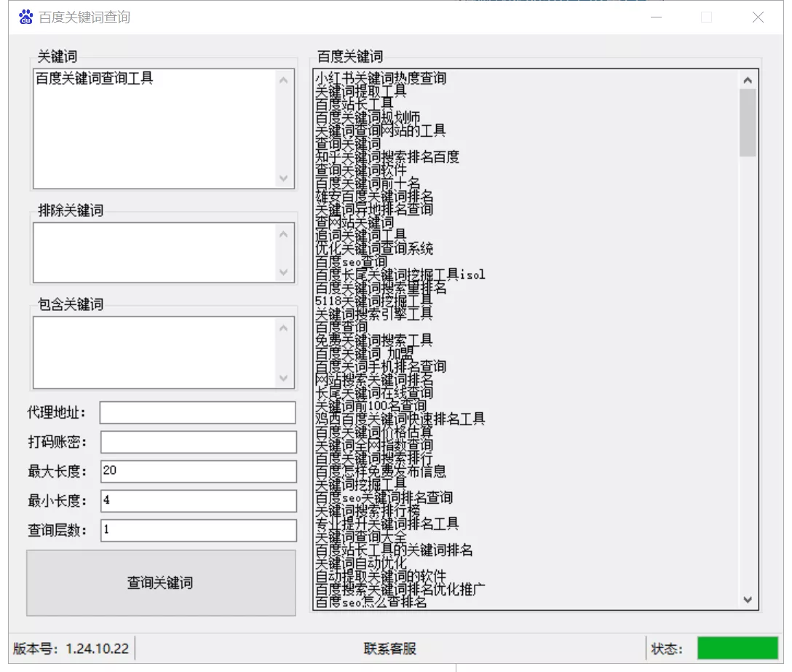The width and height of the screenshot is (792, 672).
Task: Focus the 排除关键词 text box
Action: 164,253
